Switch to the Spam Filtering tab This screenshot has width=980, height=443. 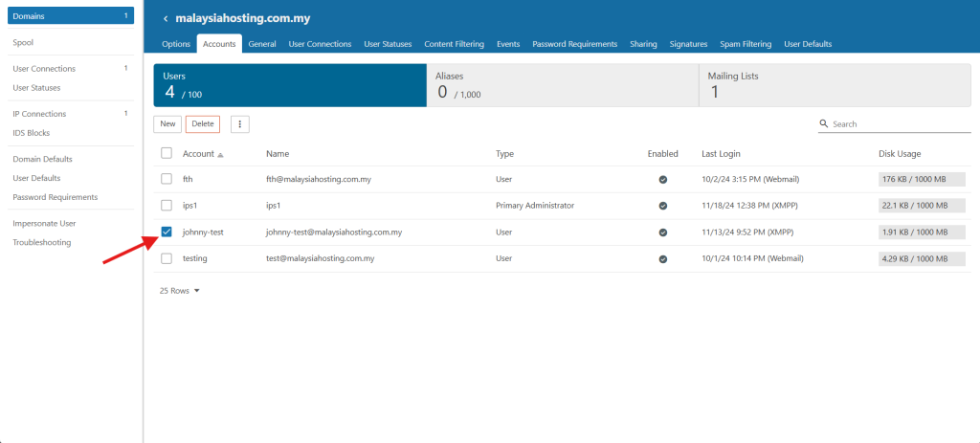pos(745,44)
